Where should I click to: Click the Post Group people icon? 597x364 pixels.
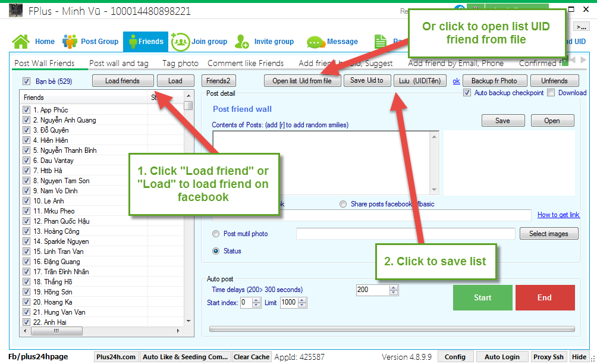70,42
